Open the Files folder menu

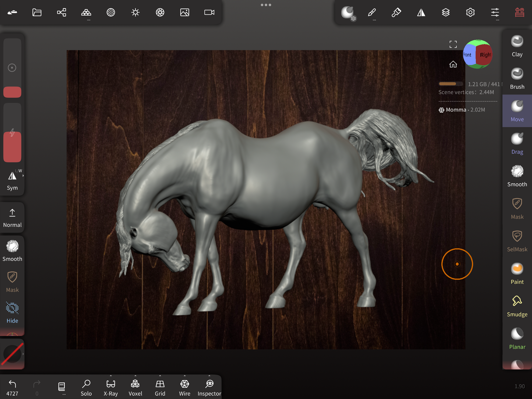point(37,13)
